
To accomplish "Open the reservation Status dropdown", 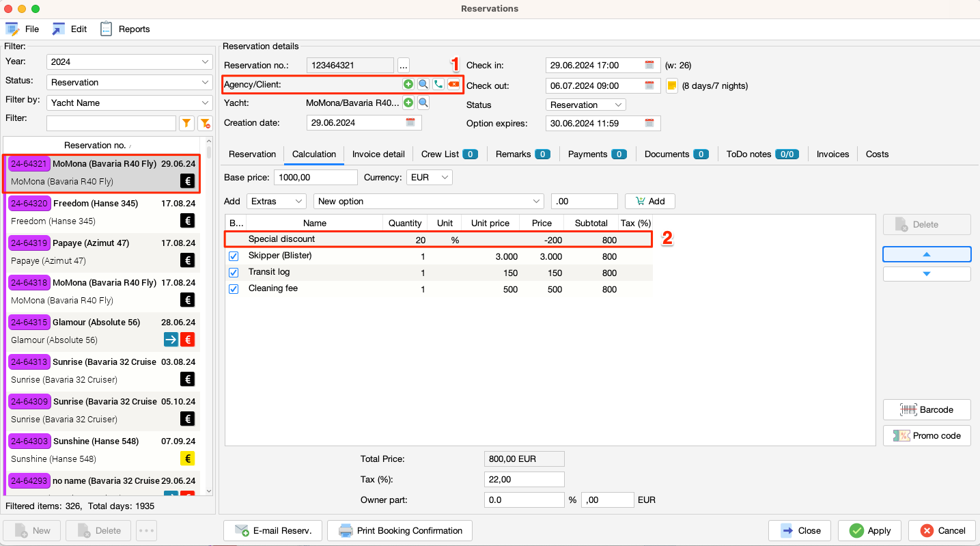I will tap(585, 105).
